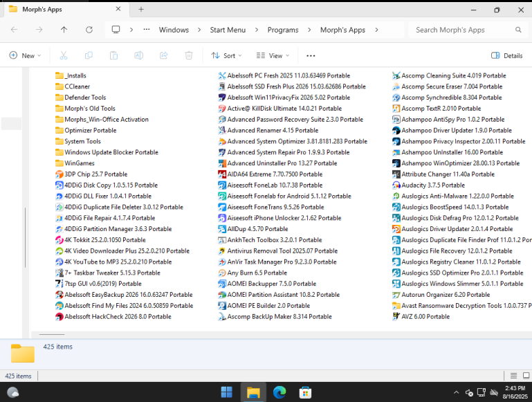Click the Active@ KillDisk Ultimate icon
532x402 pixels.
point(222,109)
